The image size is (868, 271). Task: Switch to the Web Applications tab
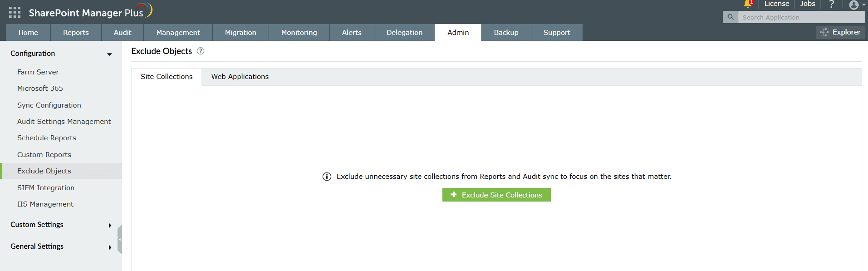tap(239, 76)
